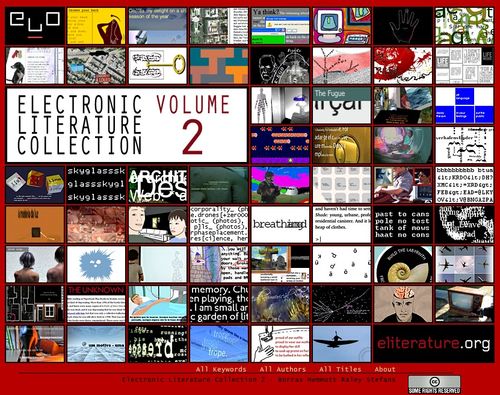The height and width of the screenshot is (395, 500).
Task: Click the ELO logo tile
Action: tap(35, 26)
